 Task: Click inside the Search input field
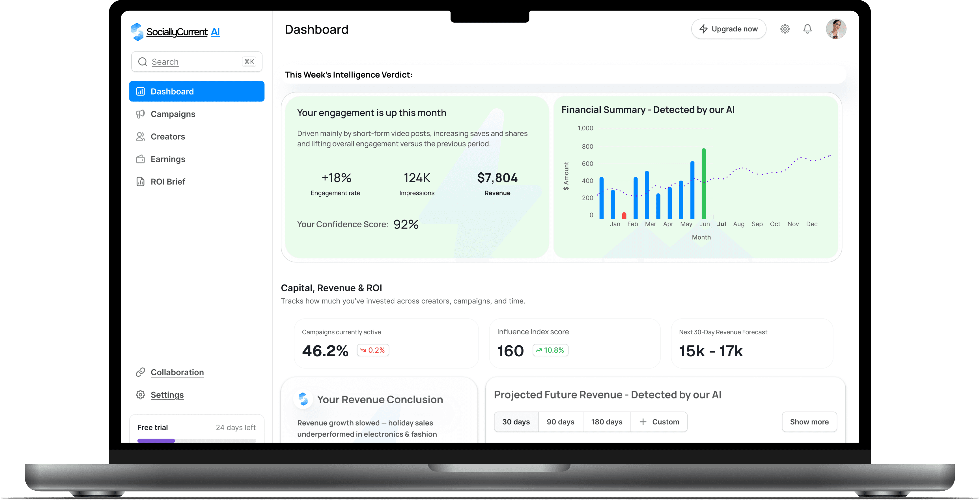190,61
